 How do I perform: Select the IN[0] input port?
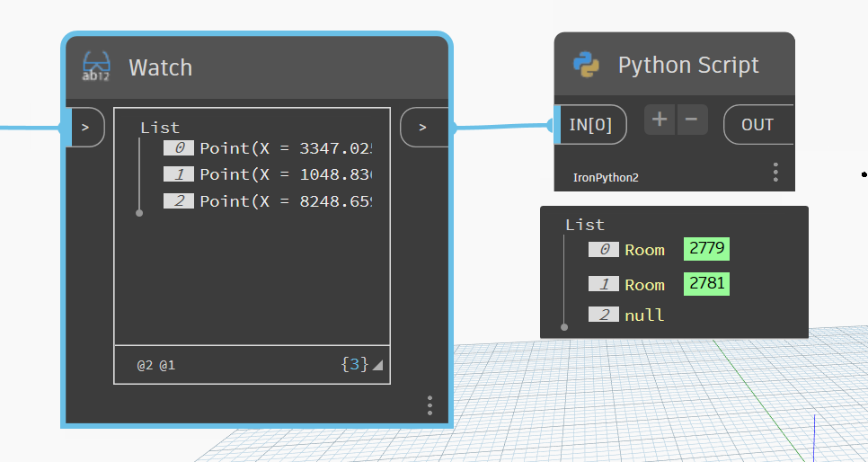[590, 125]
